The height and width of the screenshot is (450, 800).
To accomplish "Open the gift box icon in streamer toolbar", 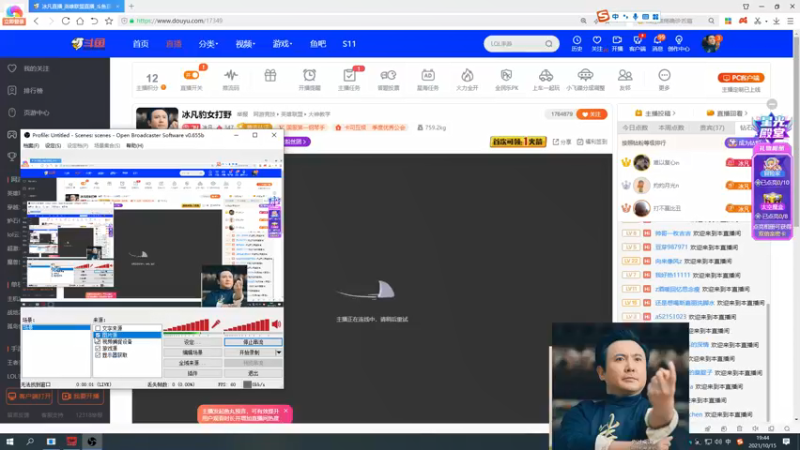I will point(270,76).
